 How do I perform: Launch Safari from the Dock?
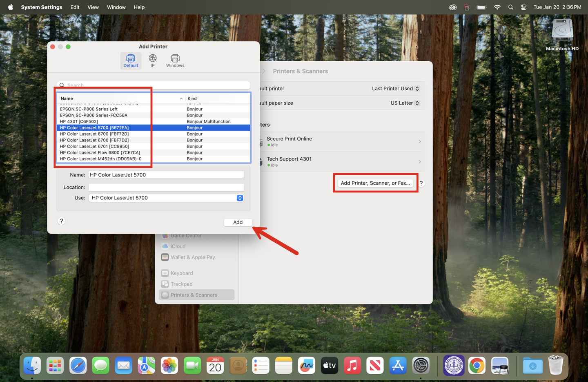pyautogui.click(x=78, y=365)
